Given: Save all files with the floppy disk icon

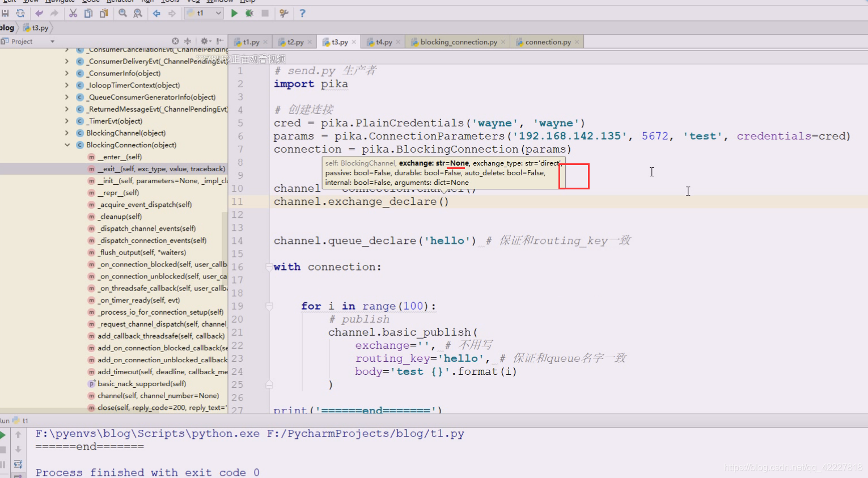Looking at the screenshot, I should tap(5, 13).
